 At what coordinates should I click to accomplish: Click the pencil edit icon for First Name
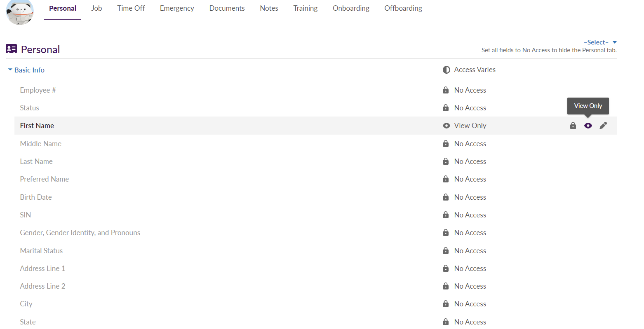tap(603, 126)
